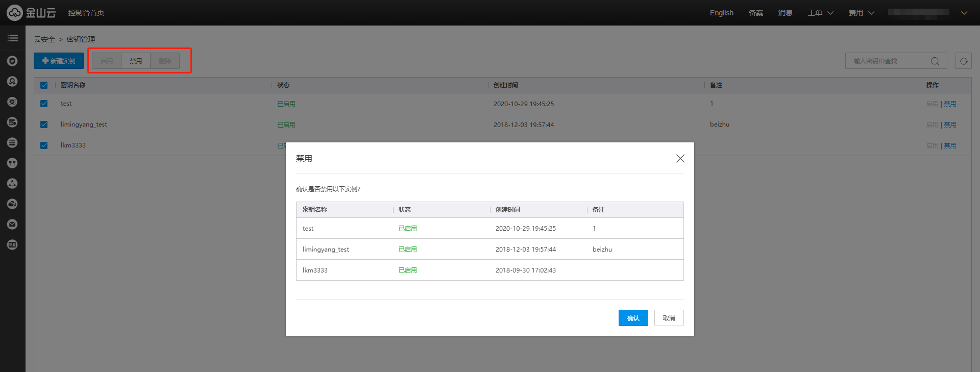Uncheck the checkbox for the test key
This screenshot has height=372, width=980.
(x=44, y=104)
